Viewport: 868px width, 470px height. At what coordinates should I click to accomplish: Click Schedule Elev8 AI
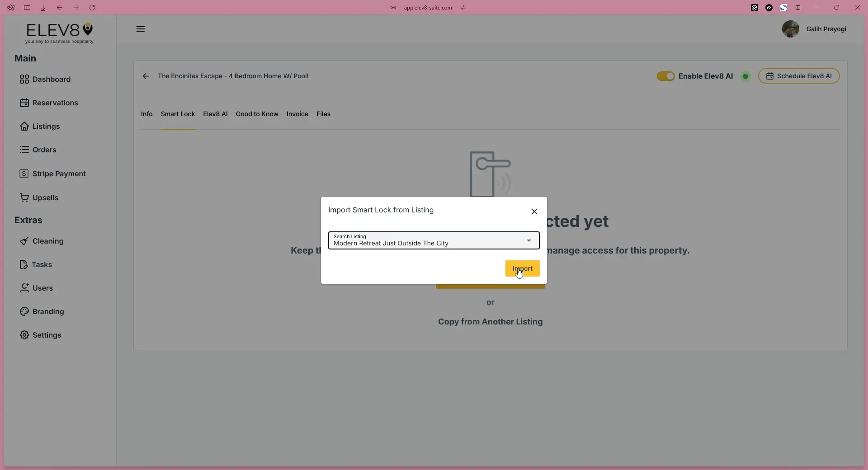click(799, 76)
